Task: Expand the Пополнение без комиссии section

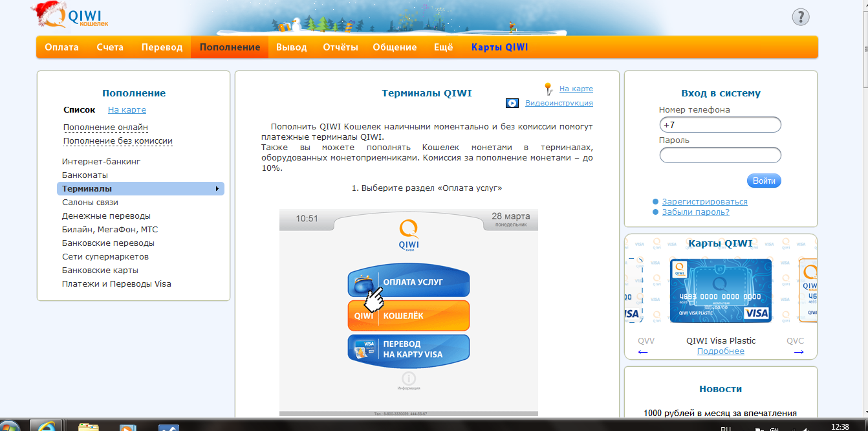Action: [x=118, y=141]
